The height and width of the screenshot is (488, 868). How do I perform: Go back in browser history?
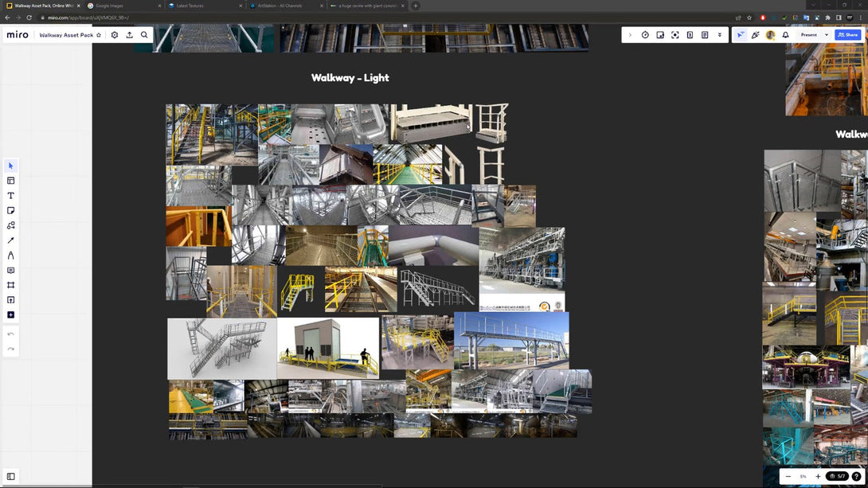[x=7, y=18]
